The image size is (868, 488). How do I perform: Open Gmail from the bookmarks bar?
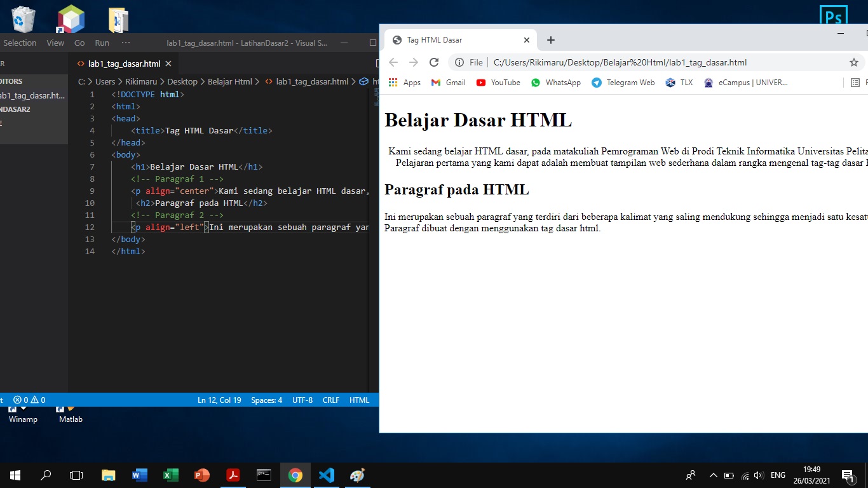click(447, 82)
